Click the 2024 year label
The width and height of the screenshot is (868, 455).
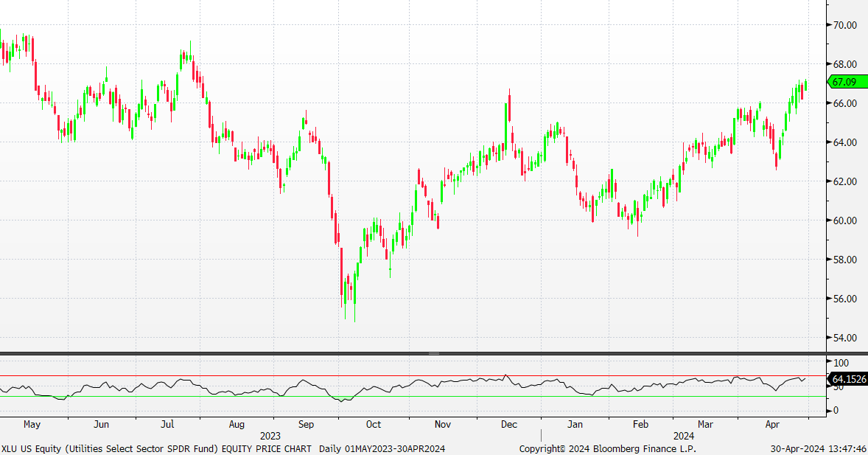click(684, 436)
